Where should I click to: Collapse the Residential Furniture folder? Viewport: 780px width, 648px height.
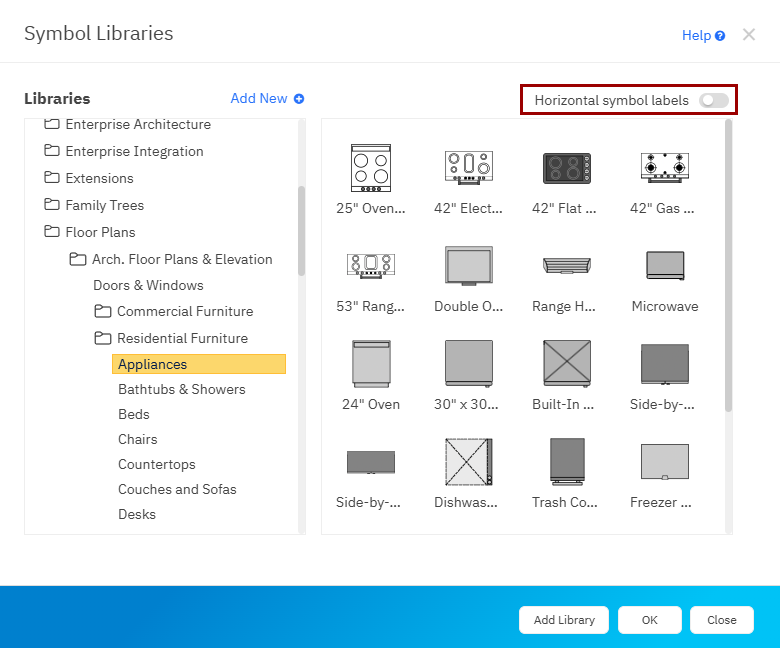[102, 339]
